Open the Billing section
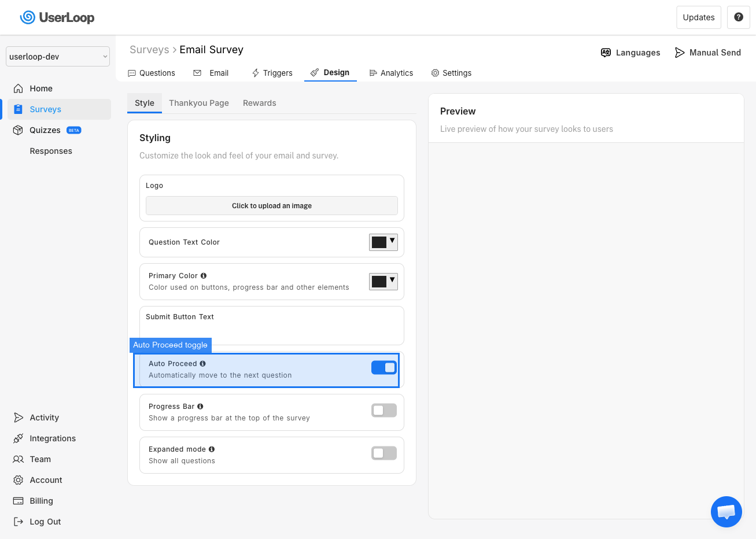 (x=41, y=501)
